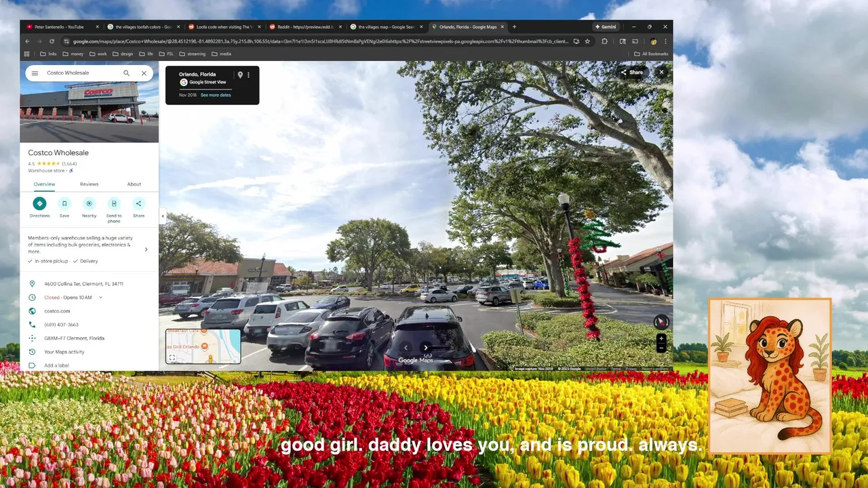This screenshot has width=868, height=488.
Task: Expand the store description chevron
Action: (146, 249)
